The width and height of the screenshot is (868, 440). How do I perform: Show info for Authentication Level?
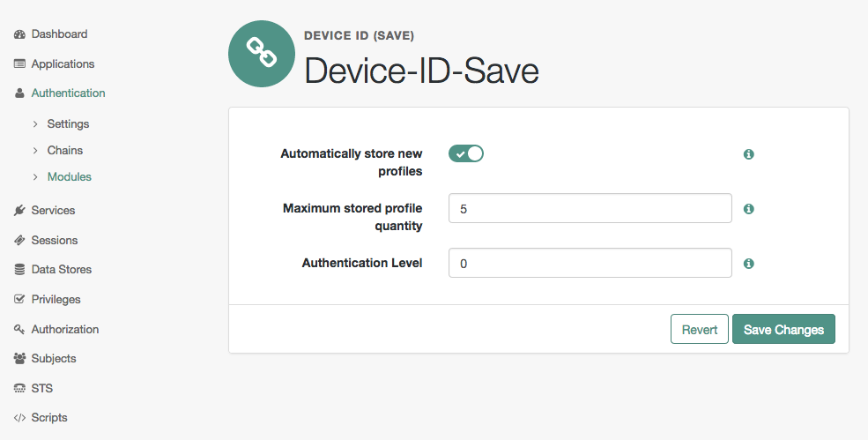[x=748, y=264]
